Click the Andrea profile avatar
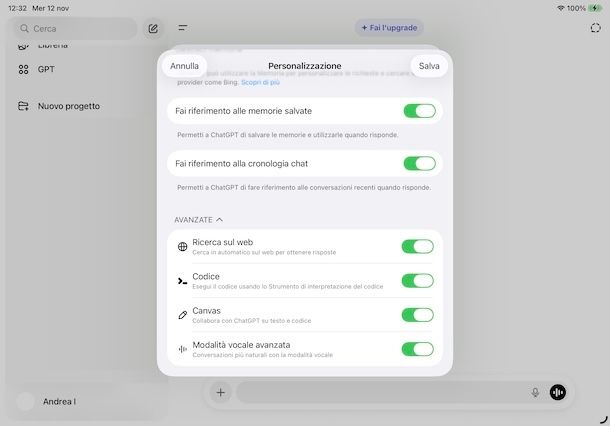Screen dimensions: 610x426 tap(26, 401)
